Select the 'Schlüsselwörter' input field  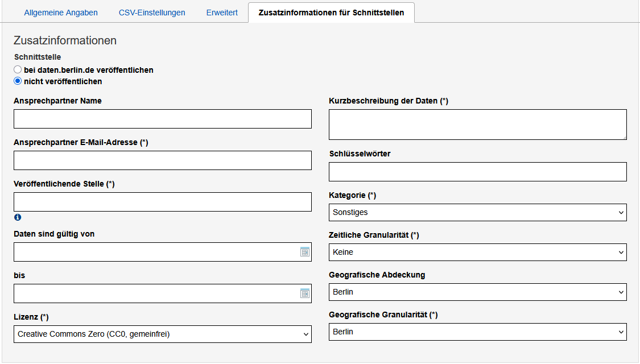[x=477, y=171]
